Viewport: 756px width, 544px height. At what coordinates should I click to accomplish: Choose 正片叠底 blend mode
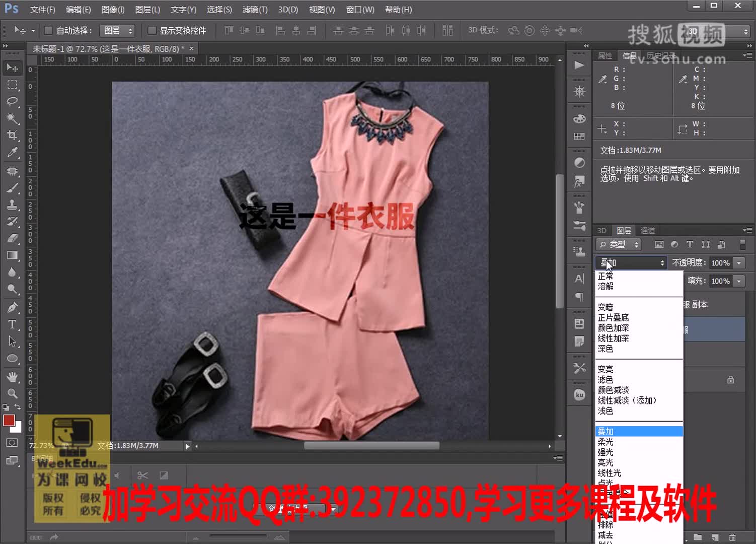(613, 318)
